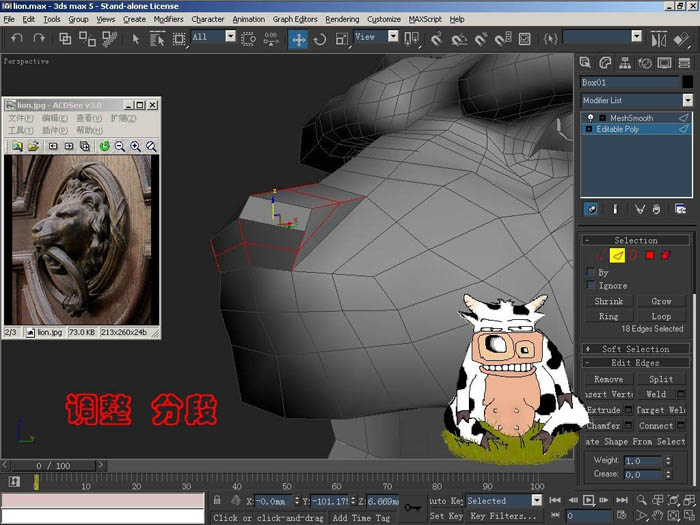Open the View reference coordinate dropdown
Viewport: 700px width, 525px height.
(393, 37)
